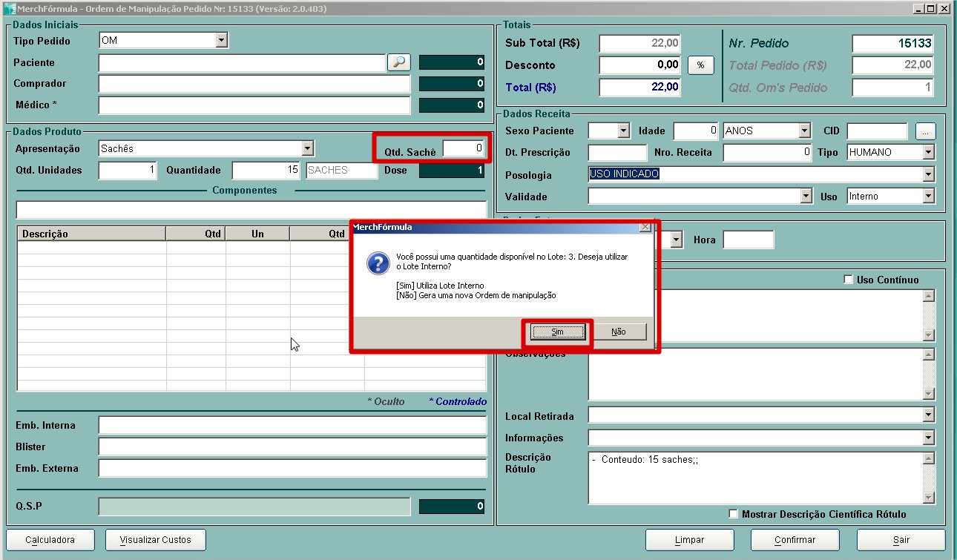
Task: Close the MerchFórmula dialog with X
Action: [x=645, y=227]
